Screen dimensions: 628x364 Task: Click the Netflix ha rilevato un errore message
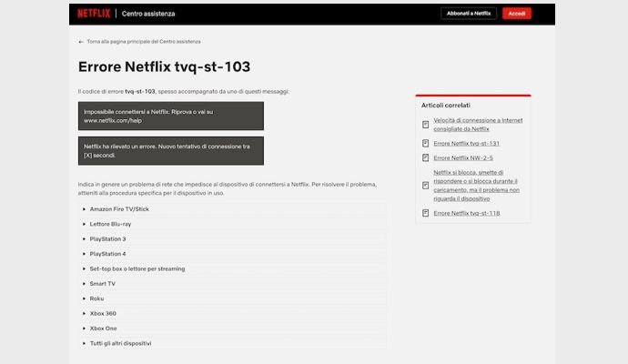click(171, 151)
